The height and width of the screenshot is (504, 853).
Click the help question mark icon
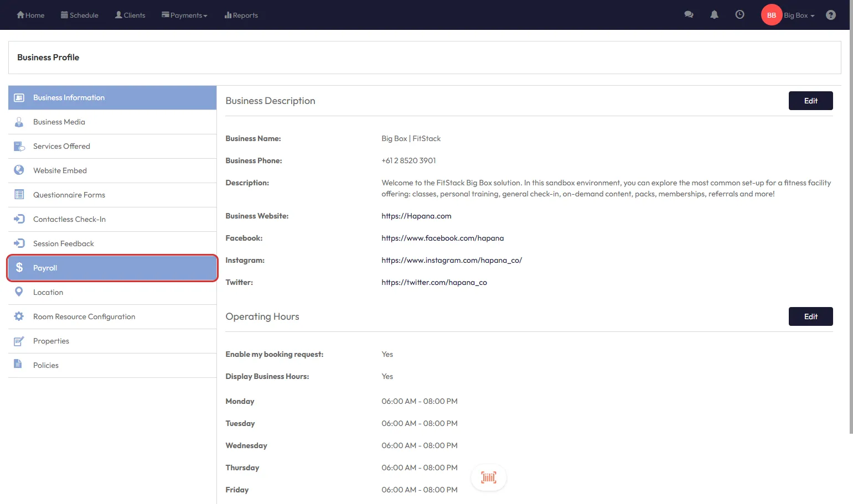(830, 15)
